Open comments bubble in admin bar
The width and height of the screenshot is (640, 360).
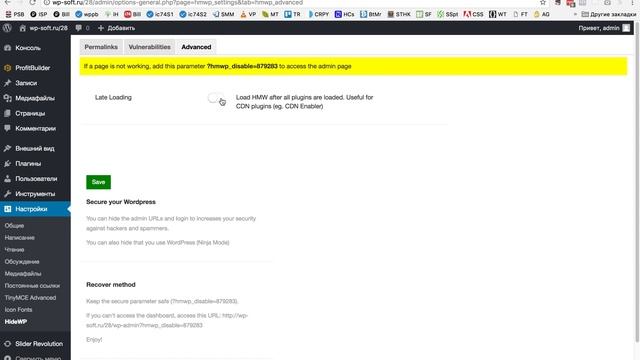click(82, 28)
